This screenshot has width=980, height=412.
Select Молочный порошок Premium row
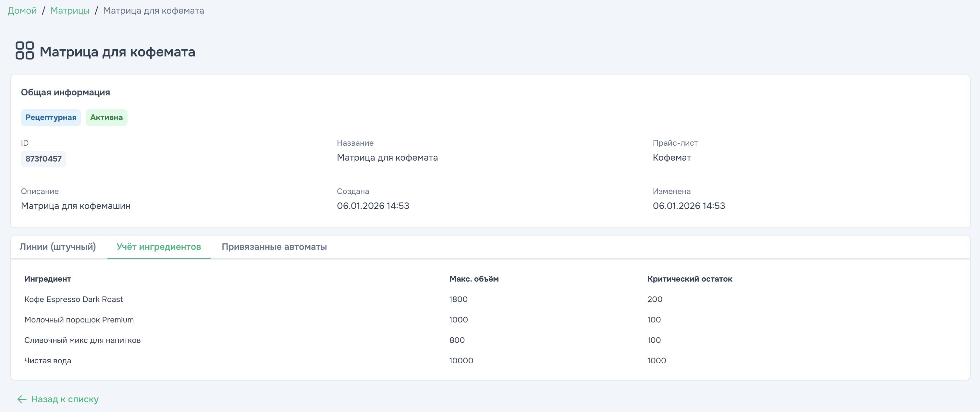(x=79, y=320)
